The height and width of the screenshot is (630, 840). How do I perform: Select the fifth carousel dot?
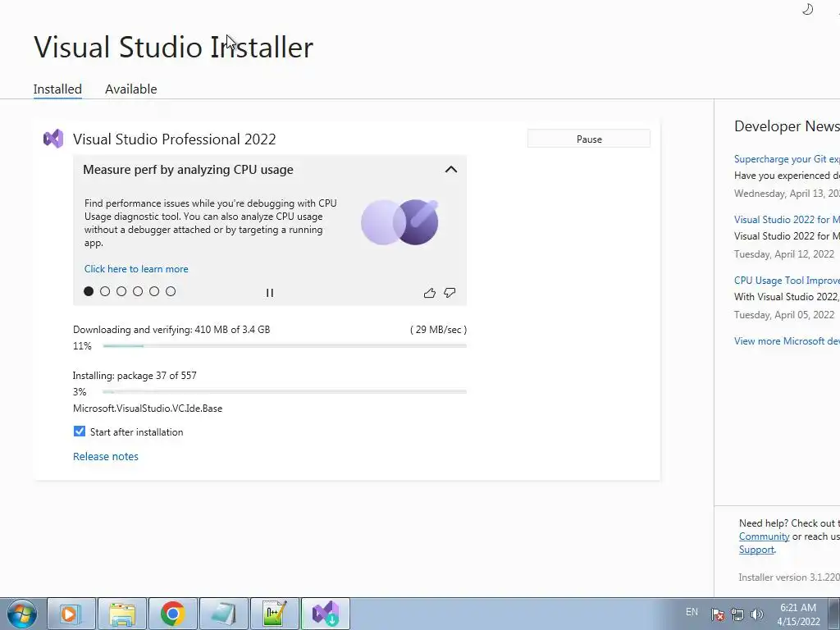(x=154, y=291)
